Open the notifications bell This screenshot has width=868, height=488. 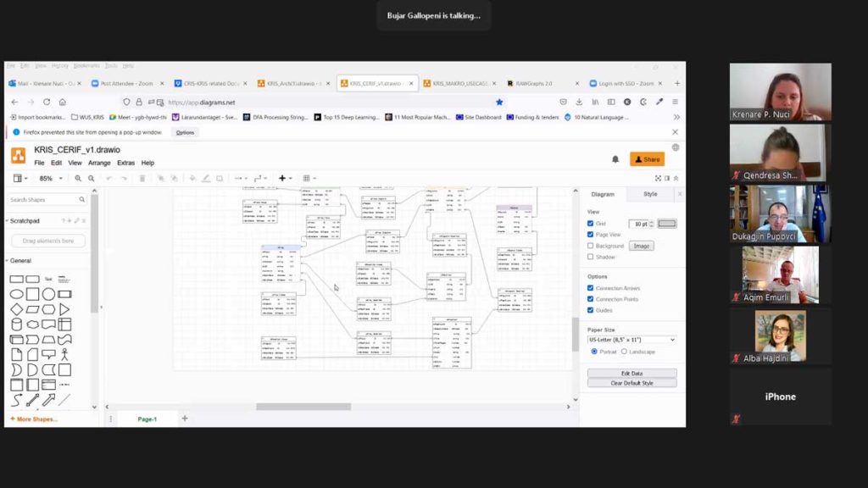coord(615,159)
